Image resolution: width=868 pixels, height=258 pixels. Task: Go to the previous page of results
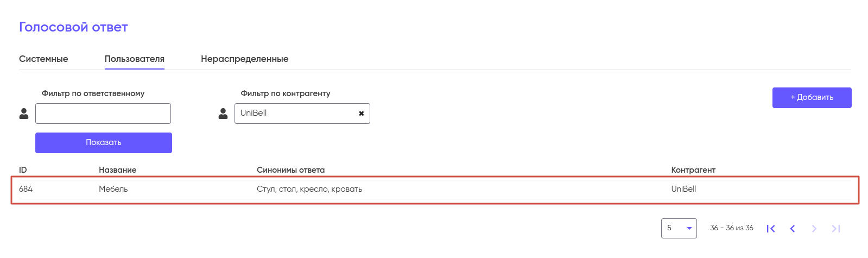coord(793,229)
